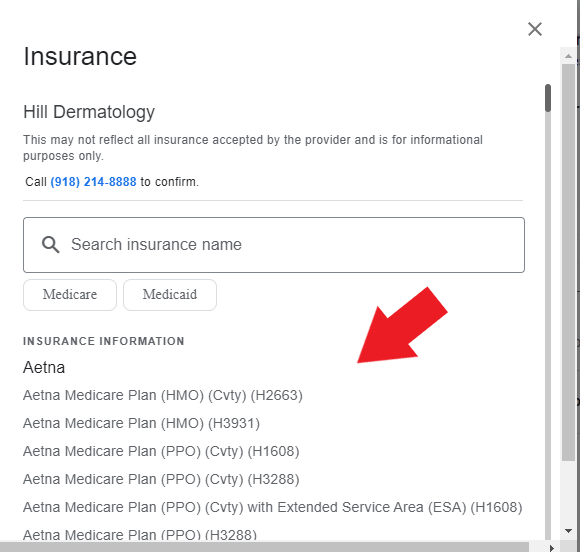
Task: Choose Aetna Medicare Plan (PPO) (Cvty) (H1608)
Action: tap(161, 451)
